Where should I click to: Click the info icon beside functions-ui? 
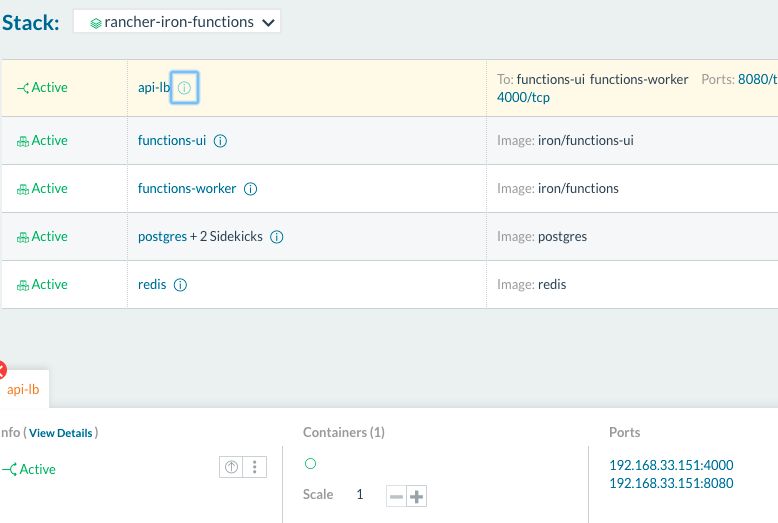(221, 141)
